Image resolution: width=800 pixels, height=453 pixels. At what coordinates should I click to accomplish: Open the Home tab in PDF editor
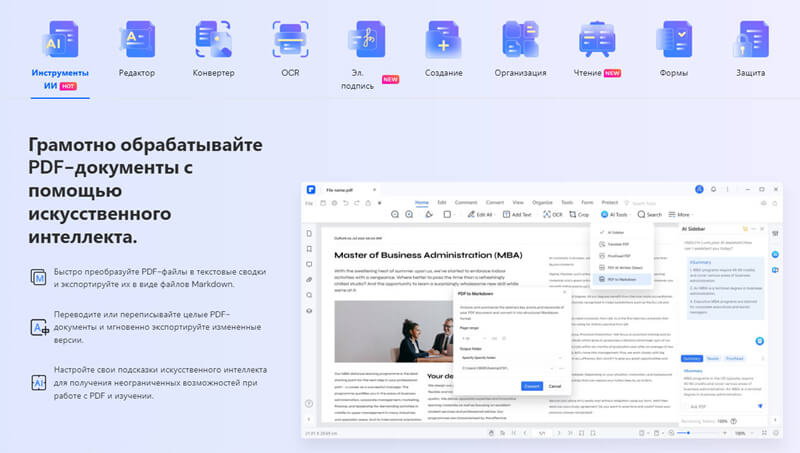pos(421,202)
